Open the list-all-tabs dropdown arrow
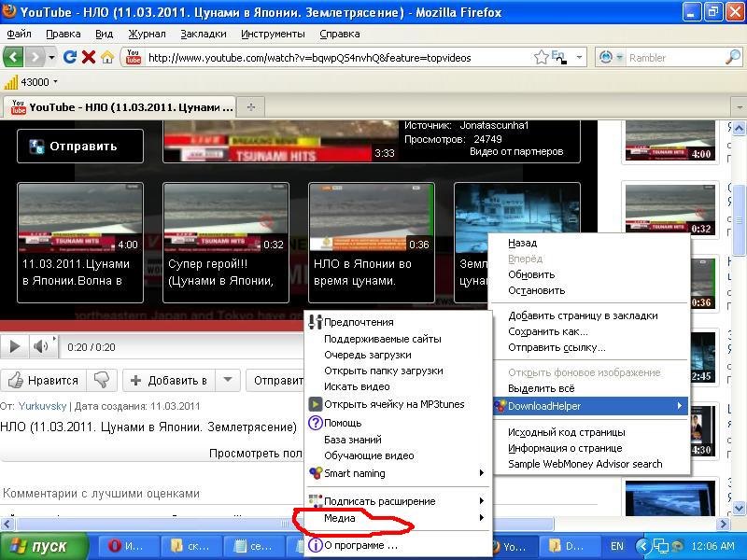 [739, 106]
